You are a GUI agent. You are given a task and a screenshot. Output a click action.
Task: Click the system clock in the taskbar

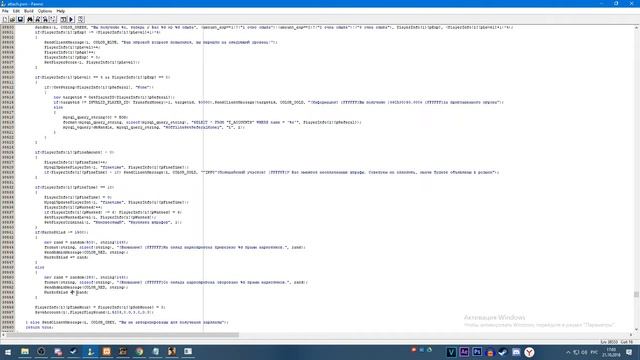point(611,352)
